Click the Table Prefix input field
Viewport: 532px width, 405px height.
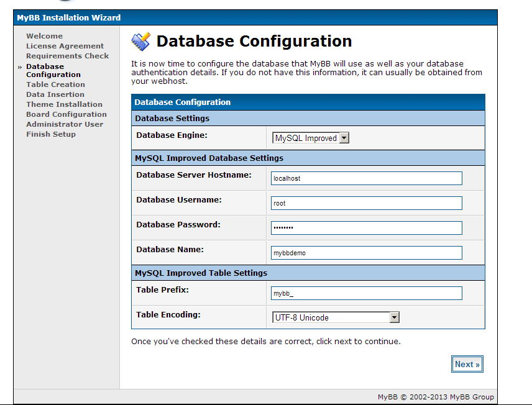pyautogui.click(x=367, y=293)
